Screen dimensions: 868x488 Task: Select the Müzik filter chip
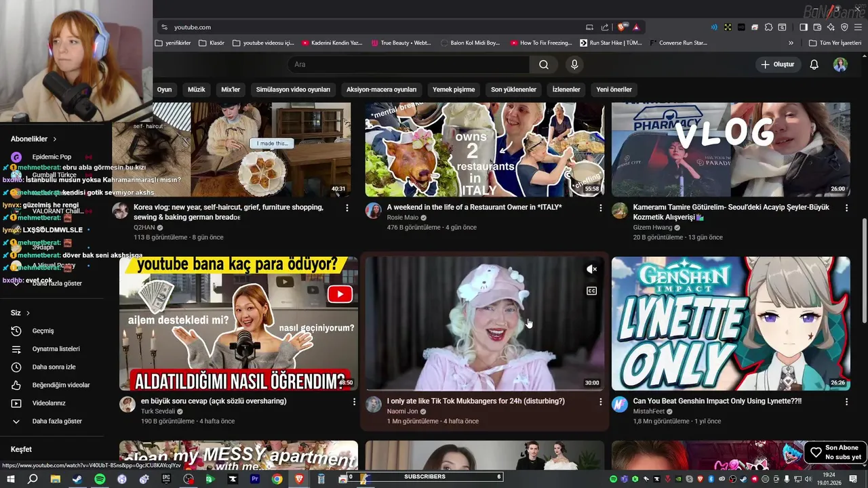pos(196,89)
